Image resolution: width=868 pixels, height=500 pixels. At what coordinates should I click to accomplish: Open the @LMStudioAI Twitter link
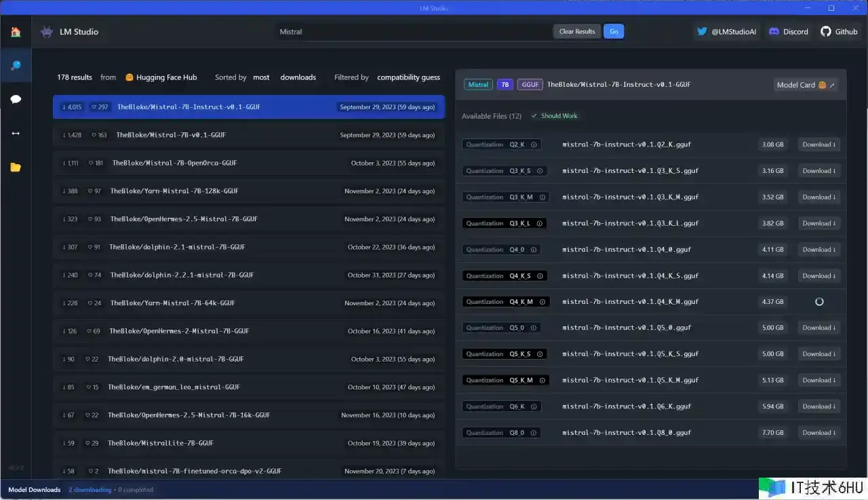726,32
